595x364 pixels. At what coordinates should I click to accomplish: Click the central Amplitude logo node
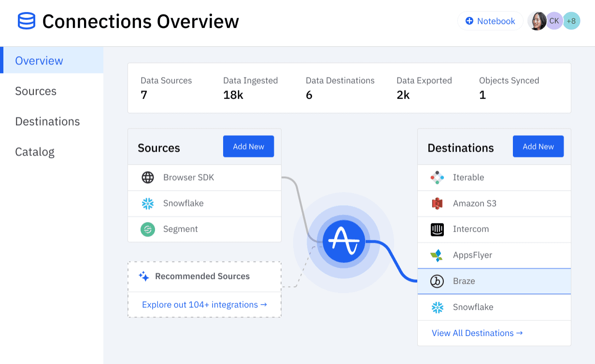343,241
